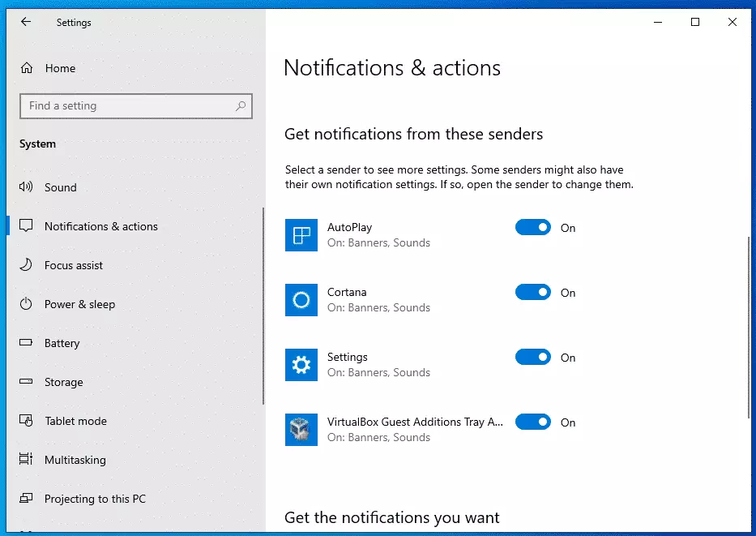Turn off AutoPlay notifications toggle
Screen dimensions: 756x536
click(x=533, y=227)
